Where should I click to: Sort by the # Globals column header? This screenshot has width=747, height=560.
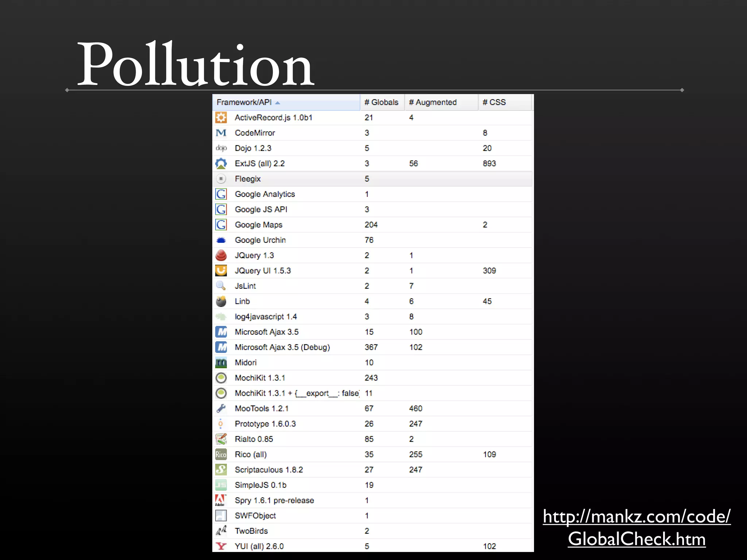[x=382, y=102]
